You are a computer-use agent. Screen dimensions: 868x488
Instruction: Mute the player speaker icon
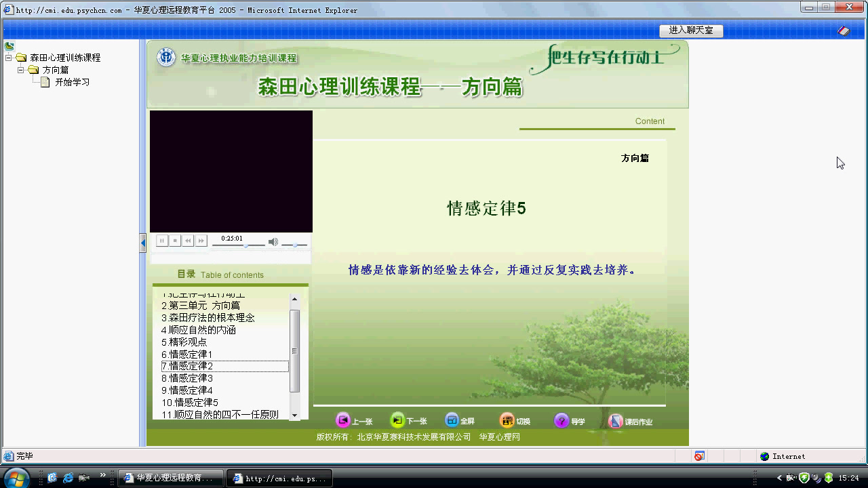tap(273, 241)
